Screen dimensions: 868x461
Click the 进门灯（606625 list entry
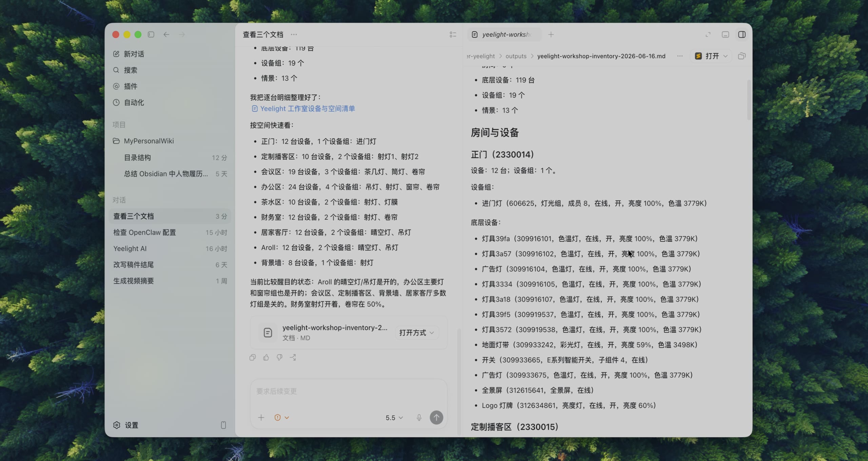[594, 203]
